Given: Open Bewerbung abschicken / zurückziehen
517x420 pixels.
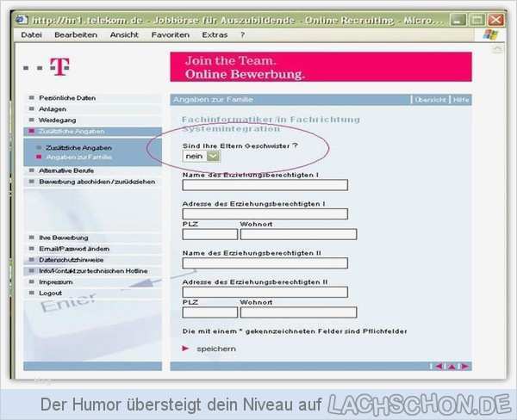Looking at the screenshot, I should [x=97, y=182].
